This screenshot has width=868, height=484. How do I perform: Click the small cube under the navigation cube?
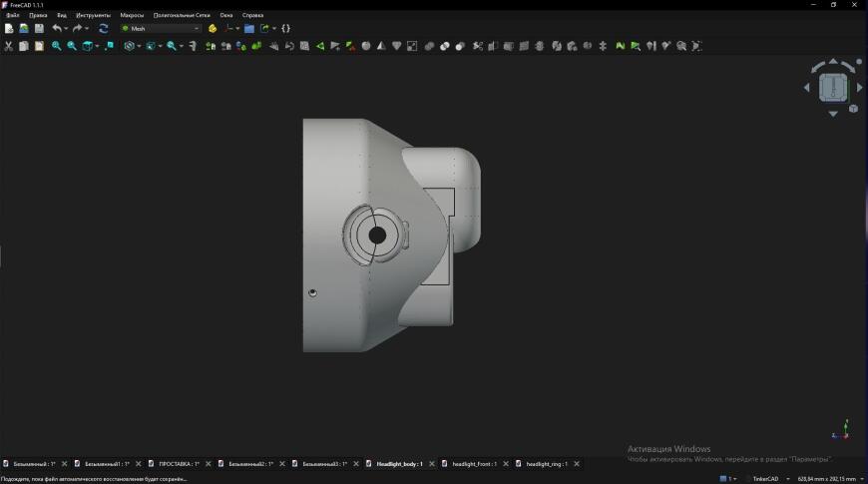(x=854, y=109)
